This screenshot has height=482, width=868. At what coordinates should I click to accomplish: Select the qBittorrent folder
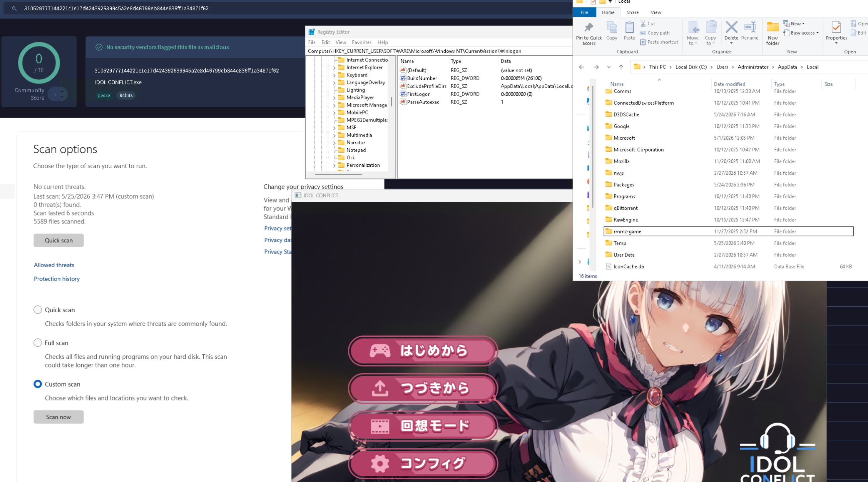[x=729, y=208]
